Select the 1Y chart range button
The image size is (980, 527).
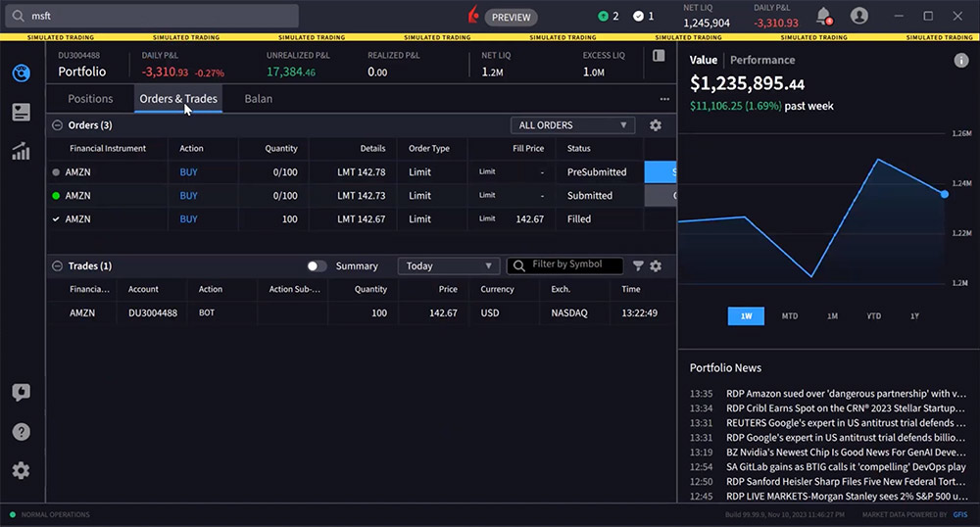(914, 316)
